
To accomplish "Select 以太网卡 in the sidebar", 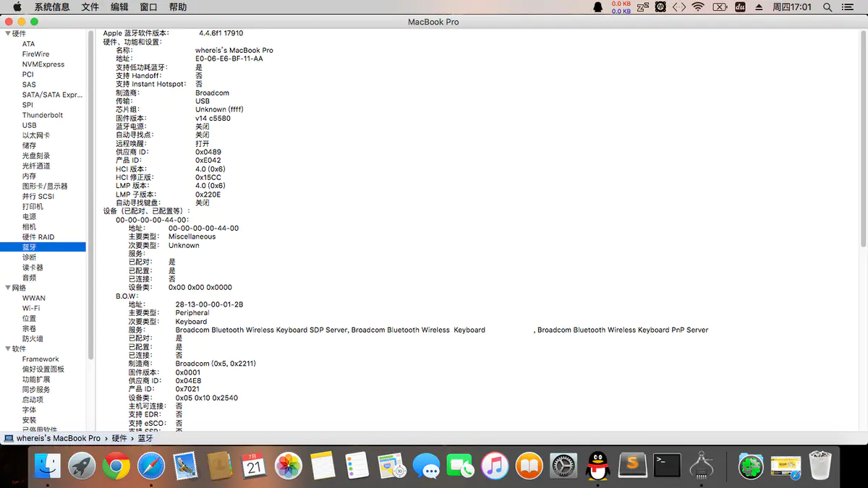I will pos(36,135).
